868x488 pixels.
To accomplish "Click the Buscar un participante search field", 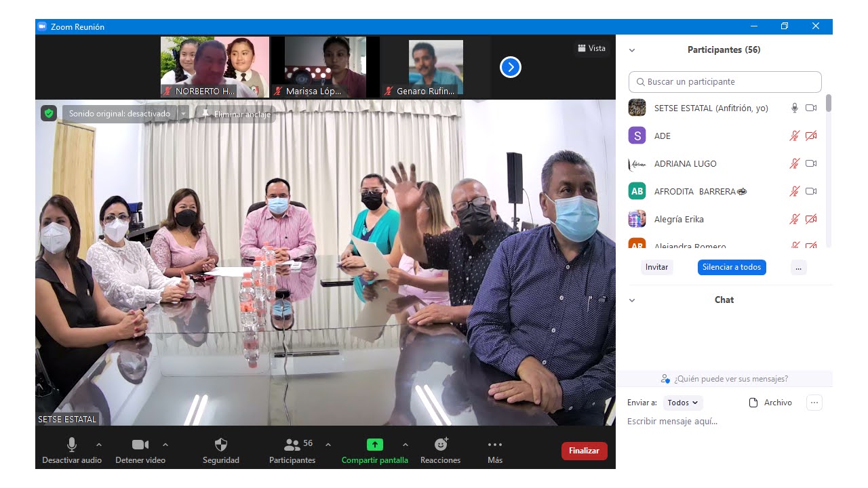I will click(725, 82).
